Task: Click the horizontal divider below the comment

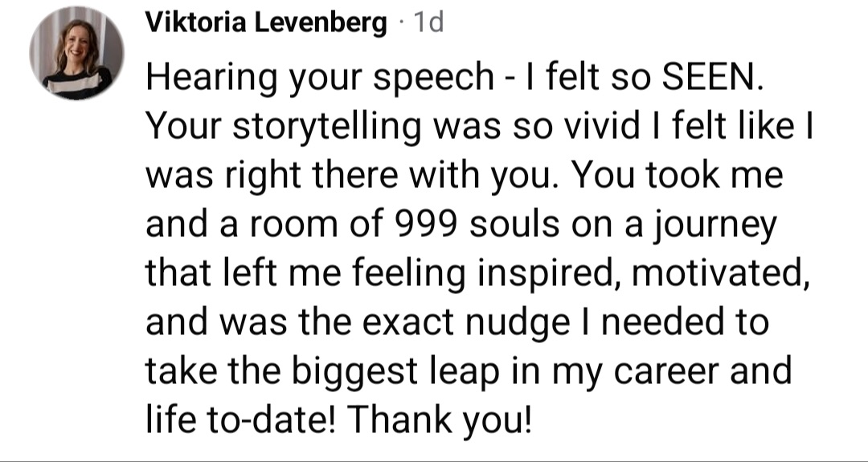Action: [x=434, y=460]
